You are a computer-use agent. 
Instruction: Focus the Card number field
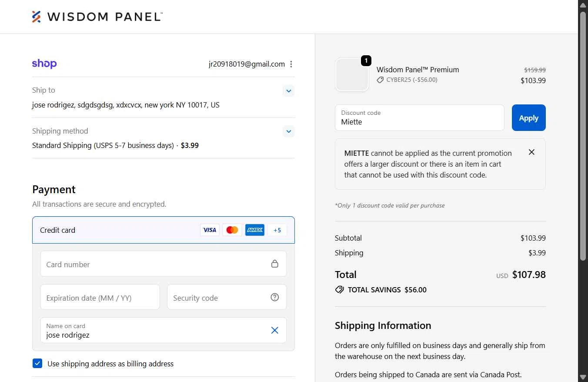(x=164, y=264)
